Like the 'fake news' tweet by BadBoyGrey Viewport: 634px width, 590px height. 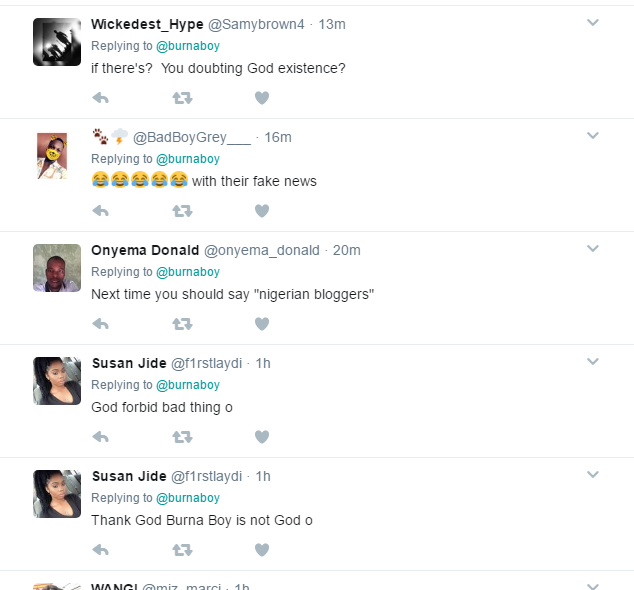pos(262,211)
